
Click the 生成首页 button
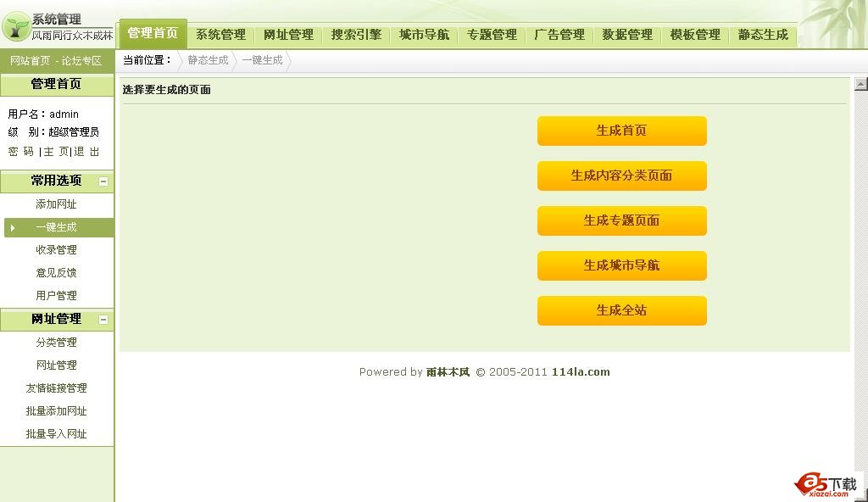621,131
